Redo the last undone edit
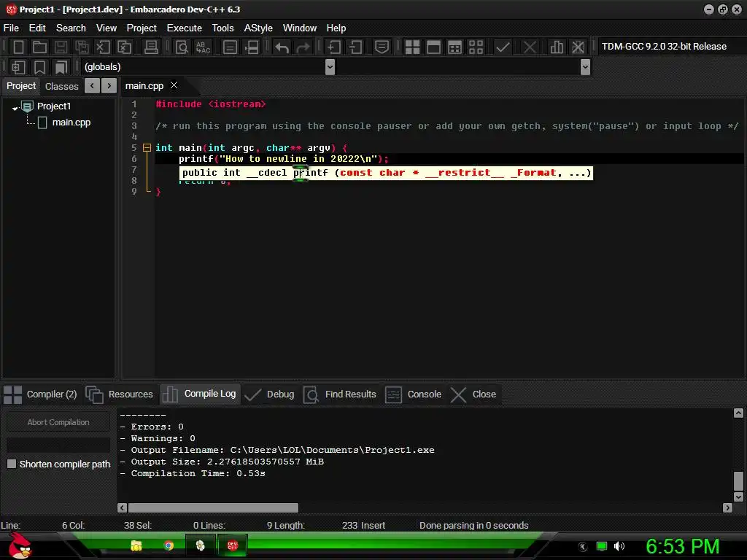 pyautogui.click(x=303, y=47)
